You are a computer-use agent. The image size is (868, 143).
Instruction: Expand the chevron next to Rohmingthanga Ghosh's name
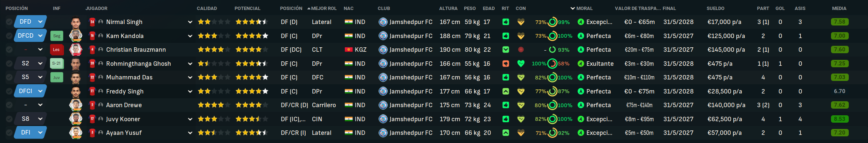pyautogui.click(x=190, y=64)
